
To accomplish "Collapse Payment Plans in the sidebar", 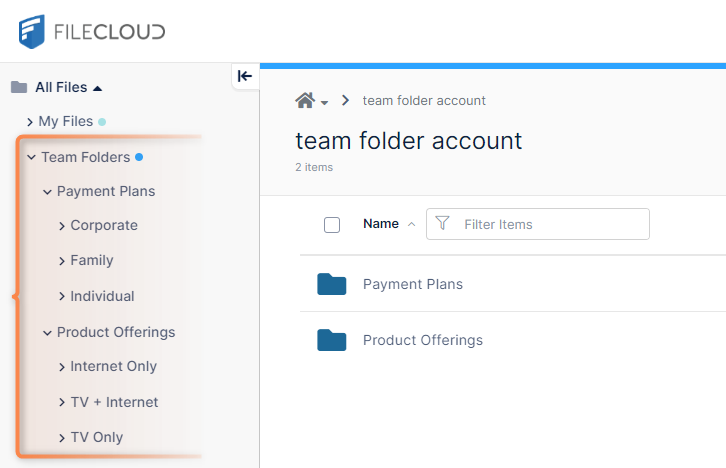I will click(x=47, y=192).
